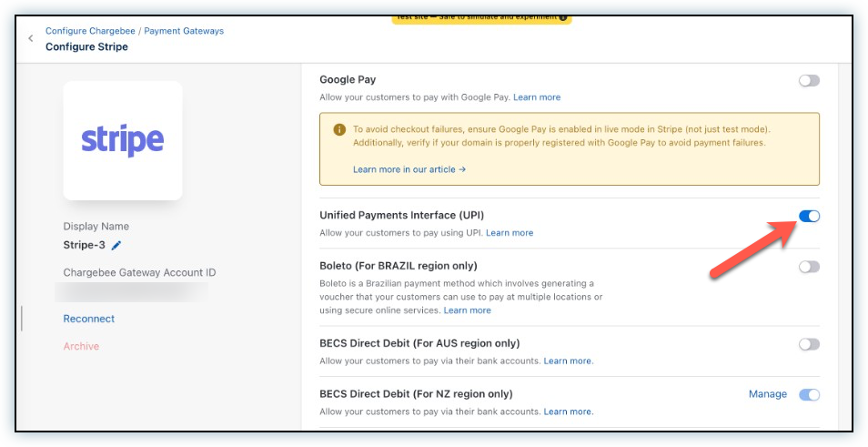Enable BECS Direct Debit AUS toggle
868x447 pixels.
pos(809,344)
